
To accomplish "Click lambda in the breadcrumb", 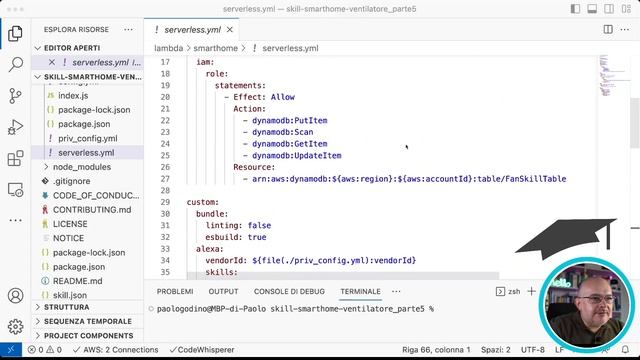I will tap(169, 48).
